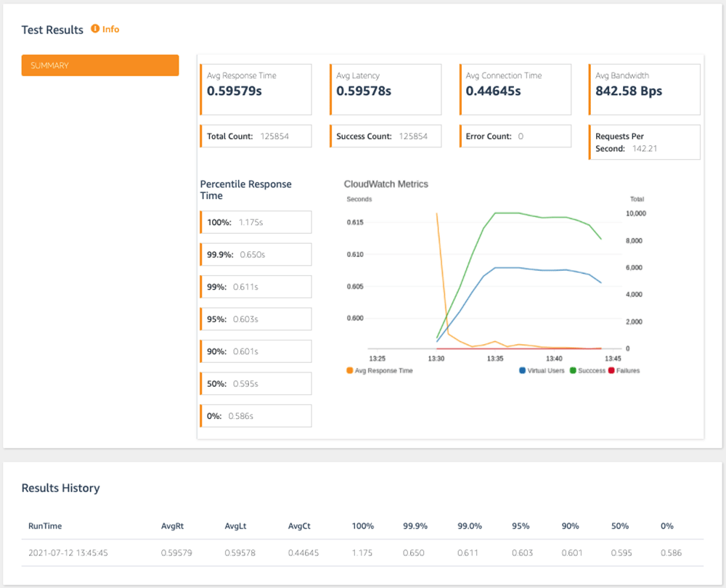Expand the Percentile Response Time panel
The width and height of the screenshot is (726, 588).
point(245,189)
